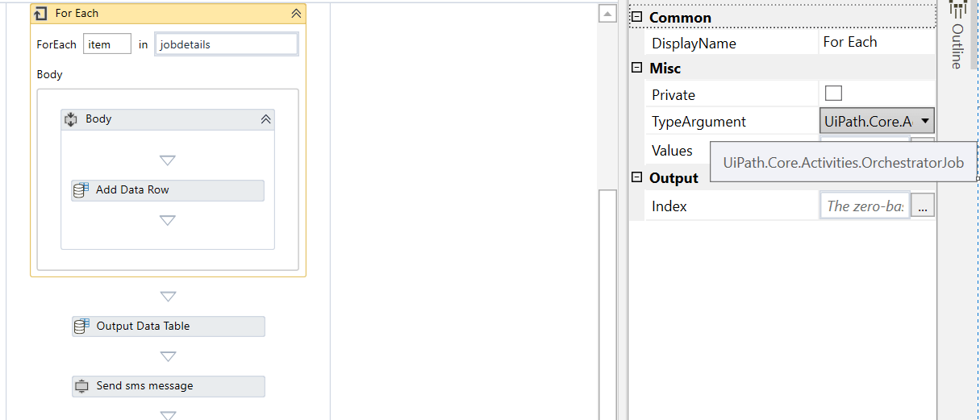Collapse the Output properties section

(636, 178)
